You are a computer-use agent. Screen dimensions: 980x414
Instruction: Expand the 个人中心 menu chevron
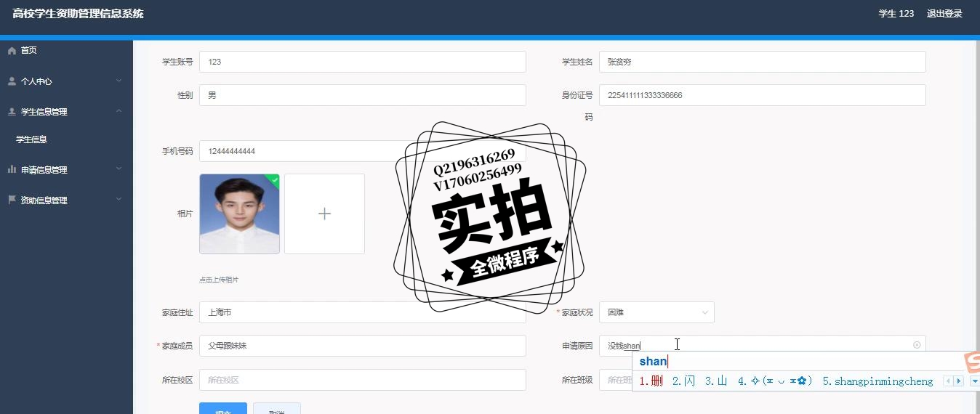click(x=119, y=81)
